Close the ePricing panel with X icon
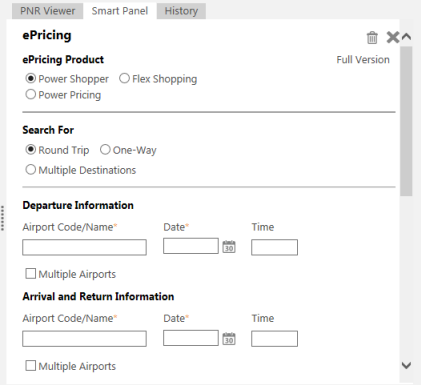The width and height of the screenshot is (421, 385). pyautogui.click(x=393, y=37)
